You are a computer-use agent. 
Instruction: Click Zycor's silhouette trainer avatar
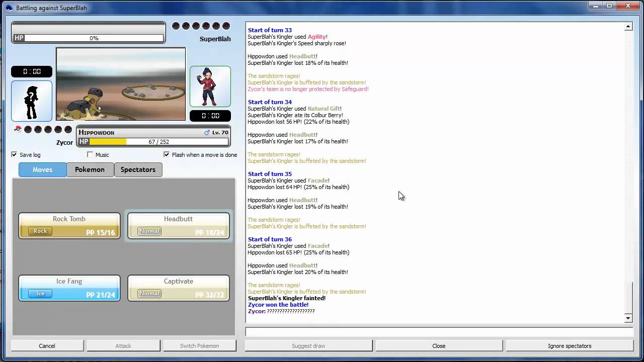coord(32,101)
